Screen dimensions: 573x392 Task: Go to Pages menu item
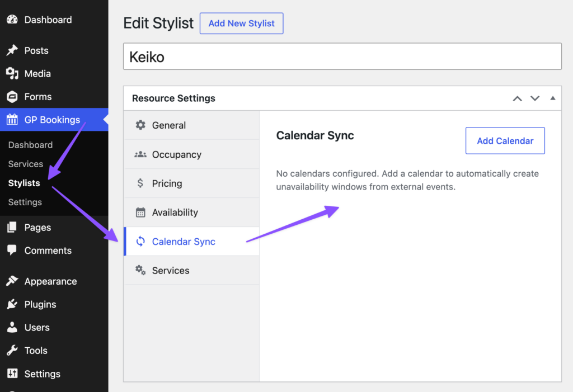[54, 227]
